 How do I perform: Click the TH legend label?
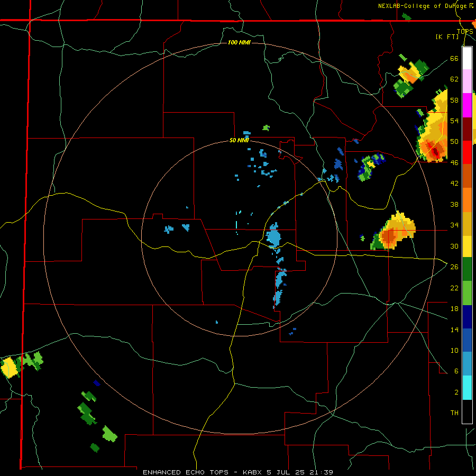coord(454,413)
